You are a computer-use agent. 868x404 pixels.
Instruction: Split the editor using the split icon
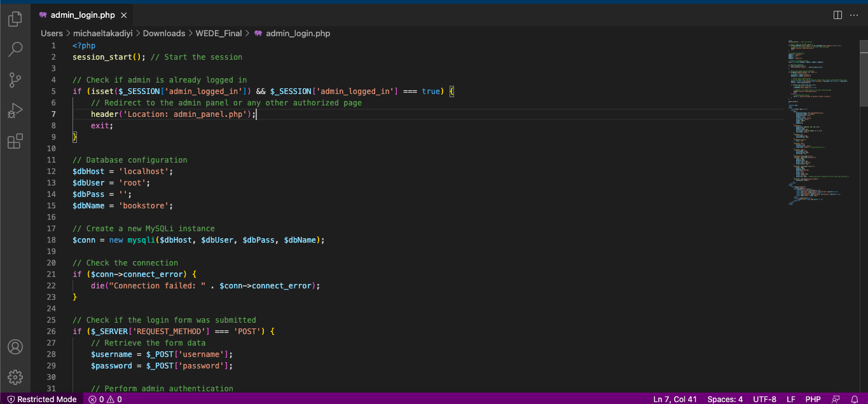click(x=837, y=15)
